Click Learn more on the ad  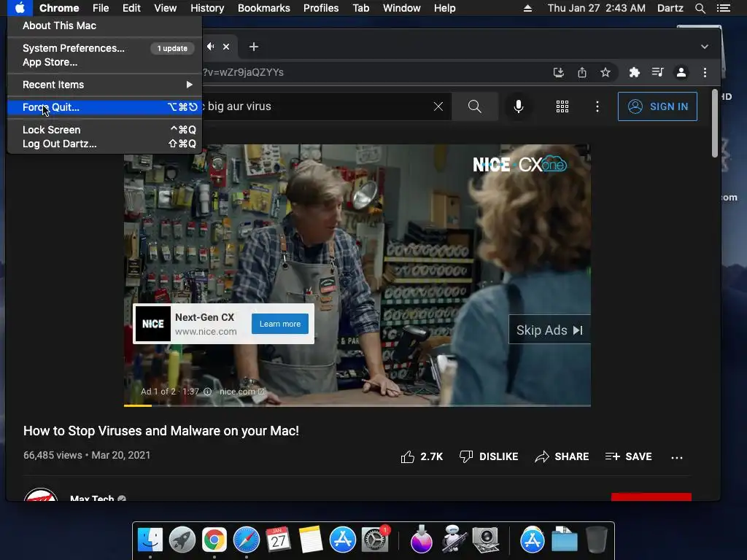[x=279, y=324]
